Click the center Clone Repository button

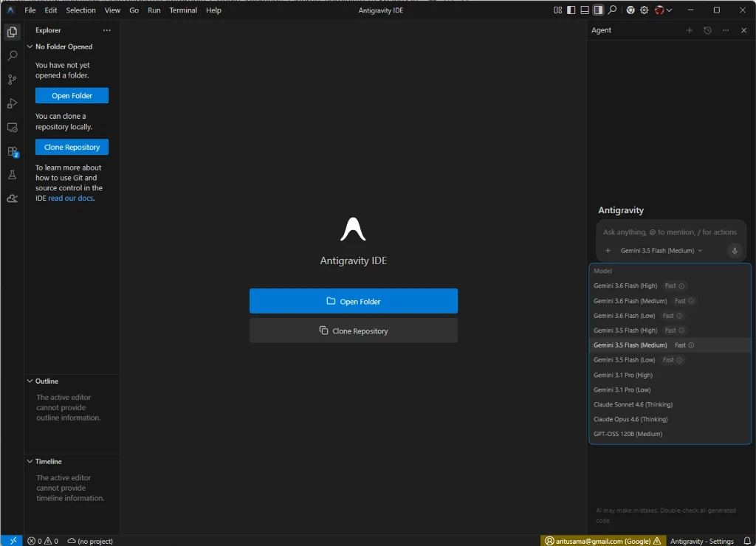pyautogui.click(x=354, y=331)
